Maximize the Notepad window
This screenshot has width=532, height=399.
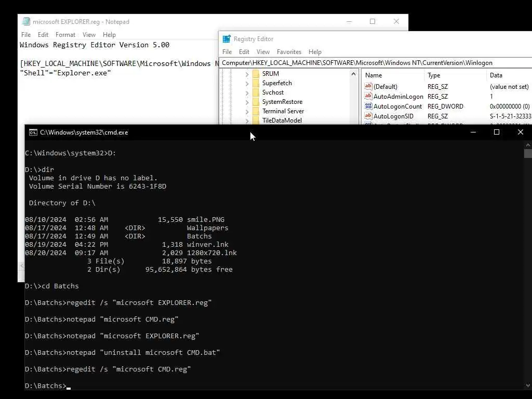tap(373, 21)
